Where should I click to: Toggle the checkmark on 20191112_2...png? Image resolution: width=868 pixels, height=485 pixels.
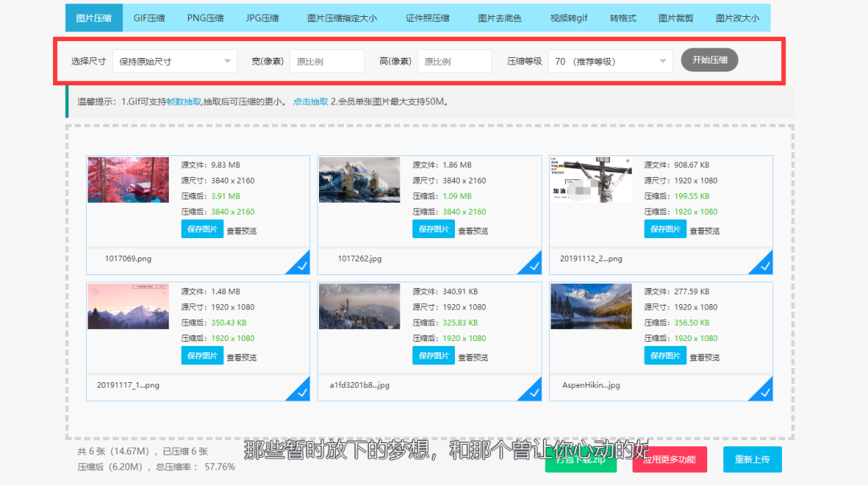coord(764,265)
